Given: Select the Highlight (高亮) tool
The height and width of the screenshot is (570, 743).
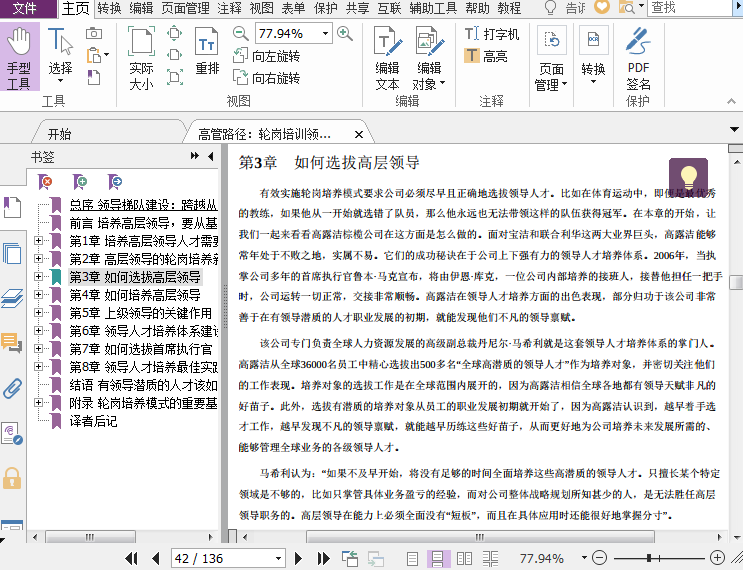Looking at the screenshot, I should click(486, 56).
